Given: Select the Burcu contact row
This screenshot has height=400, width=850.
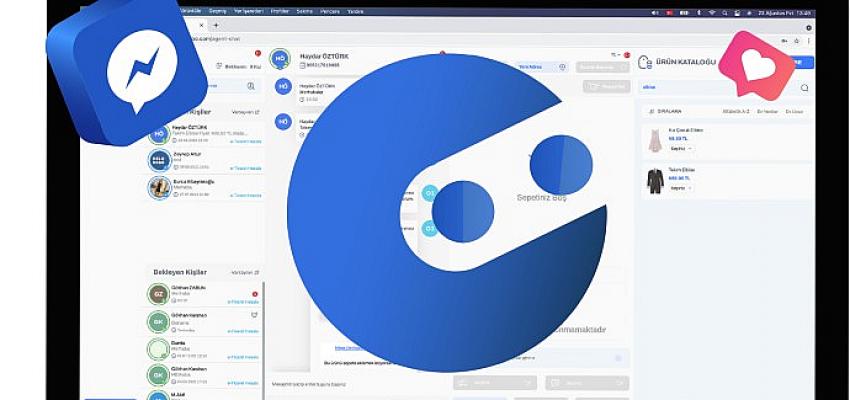Looking at the screenshot, I should (x=205, y=188).
